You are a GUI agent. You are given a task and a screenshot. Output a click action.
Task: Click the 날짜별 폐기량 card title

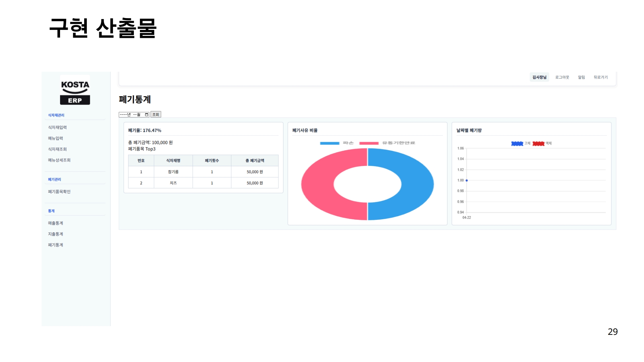pos(469,130)
